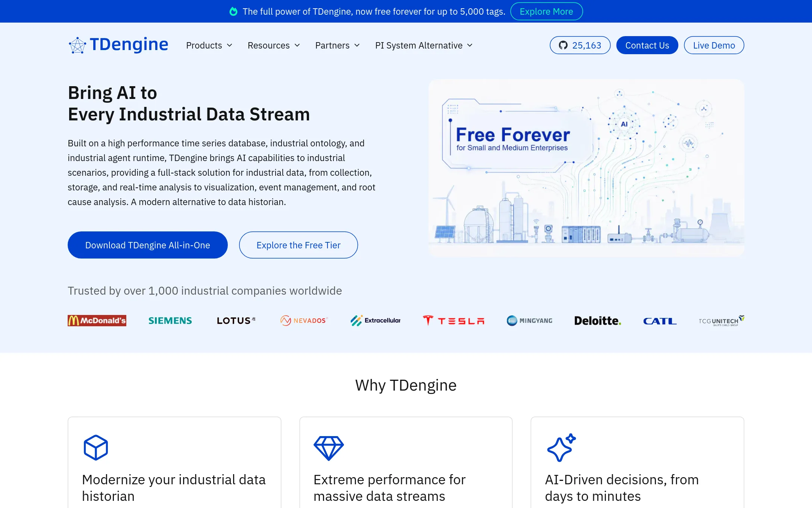Click the Siemens logo
The image size is (812, 508).
click(170, 321)
